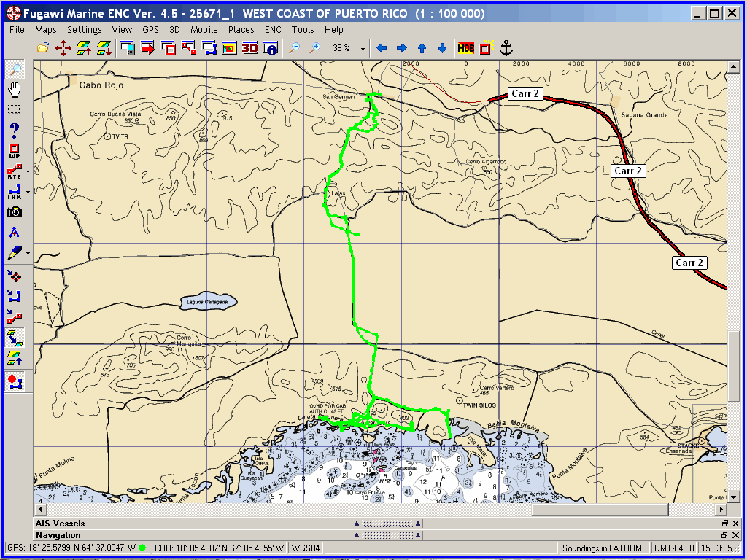The image size is (747, 560).
Task: Open the 38 % zoom level dropdown
Action: (363, 49)
